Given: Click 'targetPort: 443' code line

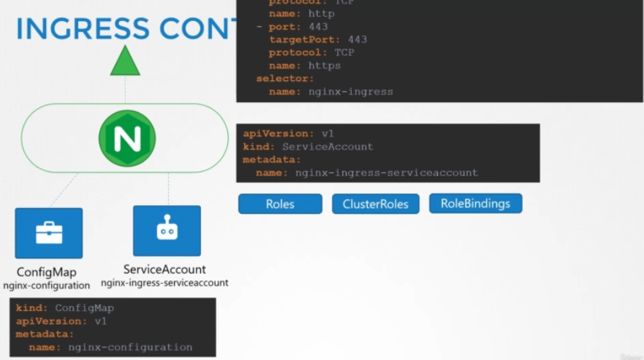Looking at the screenshot, I should 318,39.
